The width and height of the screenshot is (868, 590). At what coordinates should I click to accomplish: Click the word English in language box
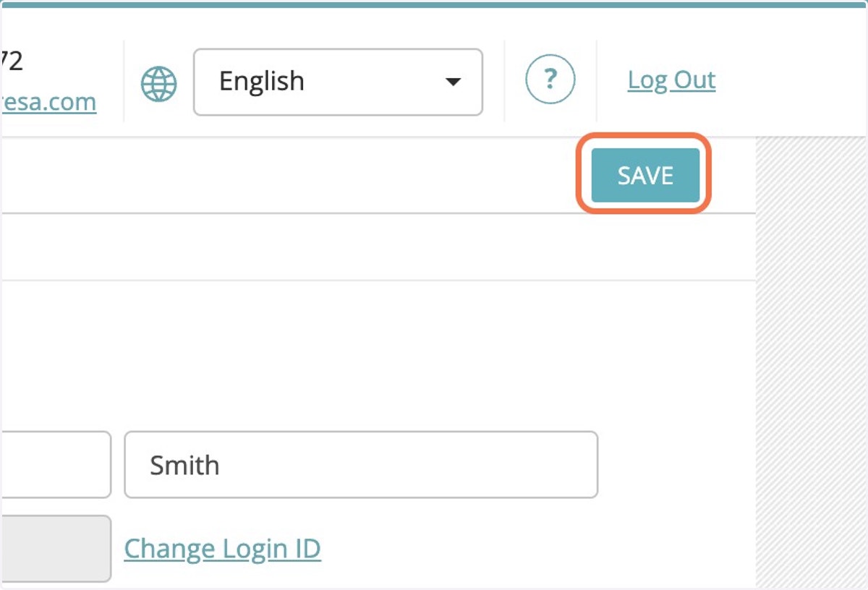click(x=261, y=81)
